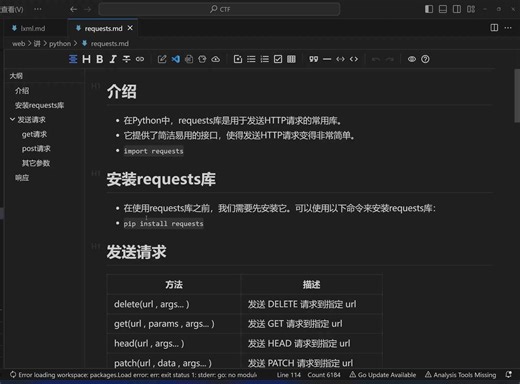Click the web breadcrumb segment
The width and height of the screenshot is (520, 384).
[18, 44]
